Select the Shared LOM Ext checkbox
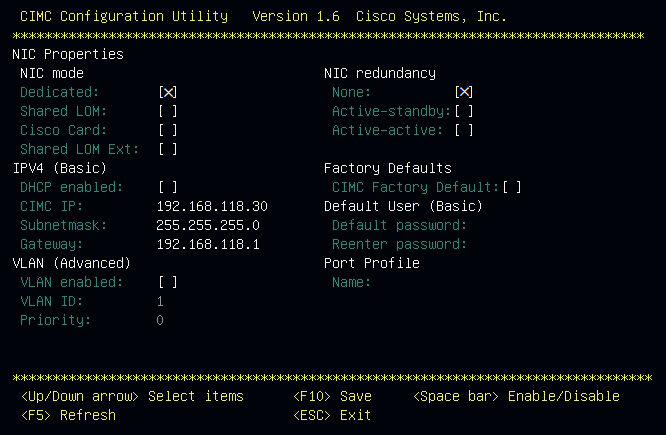The width and height of the screenshot is (666, 435). [168, 149]
